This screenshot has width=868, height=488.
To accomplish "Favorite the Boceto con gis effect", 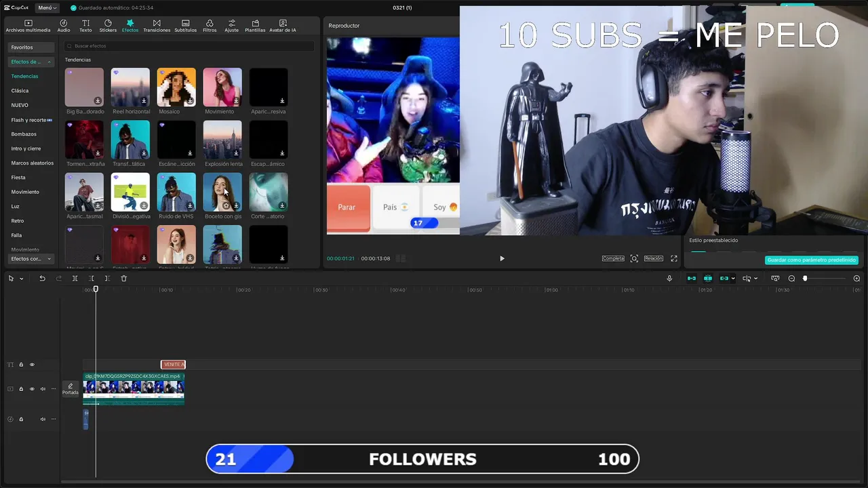I will point(226,205).
